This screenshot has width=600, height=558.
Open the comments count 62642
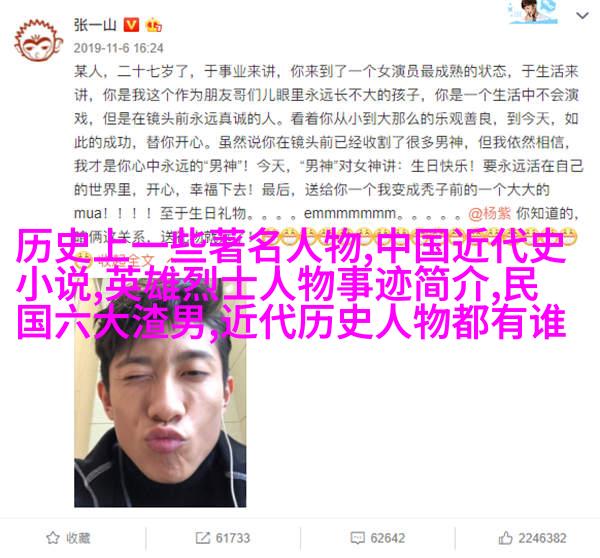[x=388, y=538]
